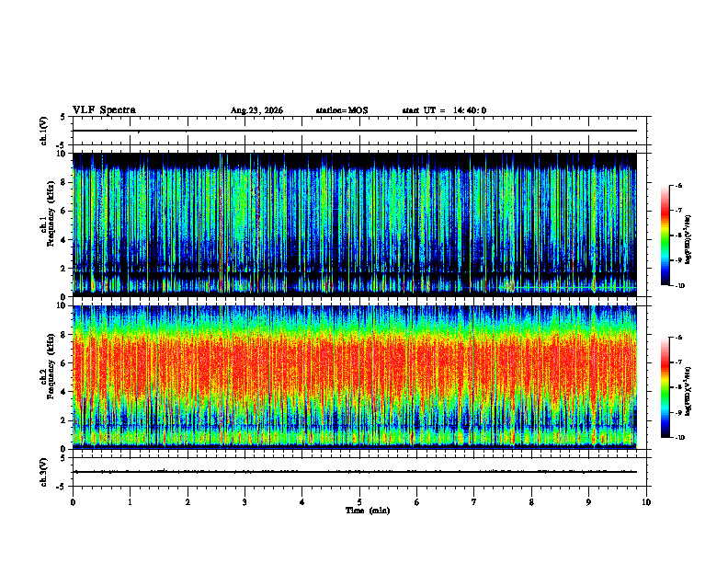
Task: Click the Aug.23, 2026 date label
Action: (256, 110)
